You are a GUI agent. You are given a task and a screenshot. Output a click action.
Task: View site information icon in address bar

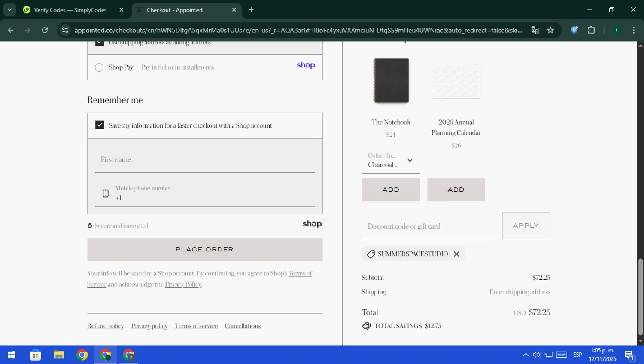pyautogui.click(x=65, y=30)
